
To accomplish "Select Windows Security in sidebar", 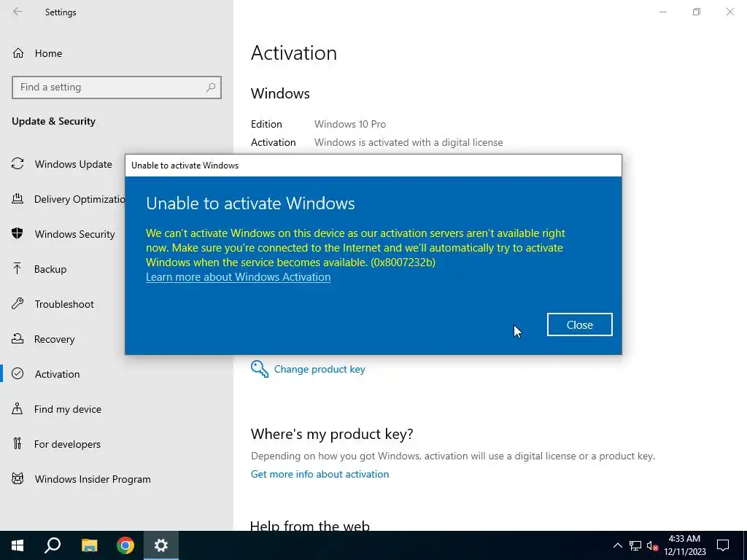I will (75, 234).
